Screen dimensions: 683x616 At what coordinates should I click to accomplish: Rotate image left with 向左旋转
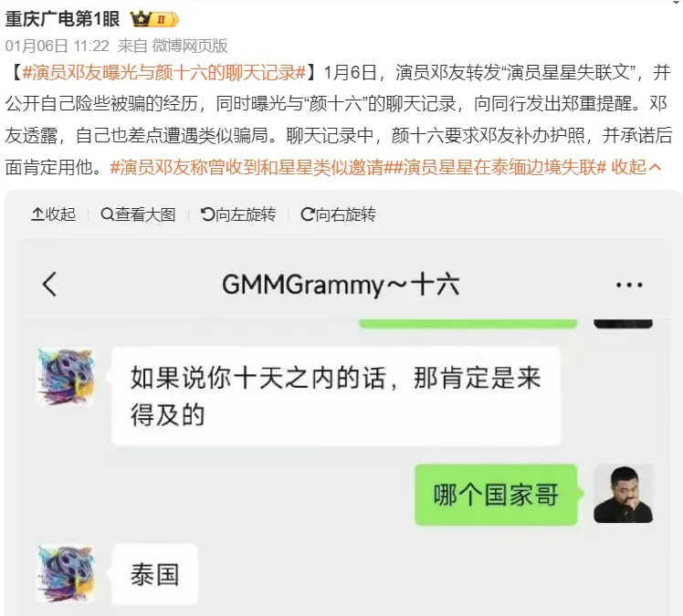pyautogui.click(x=237, y=214)
